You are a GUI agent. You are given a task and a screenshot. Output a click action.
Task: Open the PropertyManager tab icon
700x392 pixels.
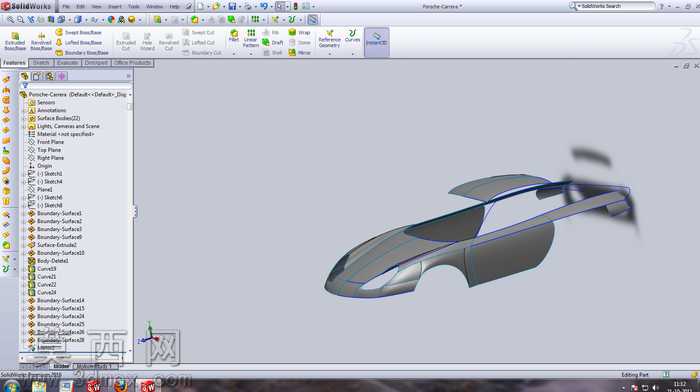pyautogui.click(x=37, y=76)
